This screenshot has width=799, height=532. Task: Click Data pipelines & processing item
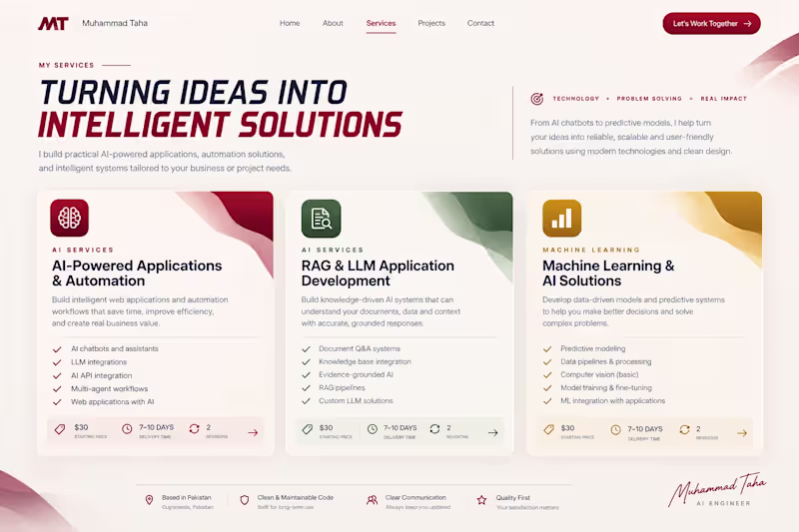point(606,361)
